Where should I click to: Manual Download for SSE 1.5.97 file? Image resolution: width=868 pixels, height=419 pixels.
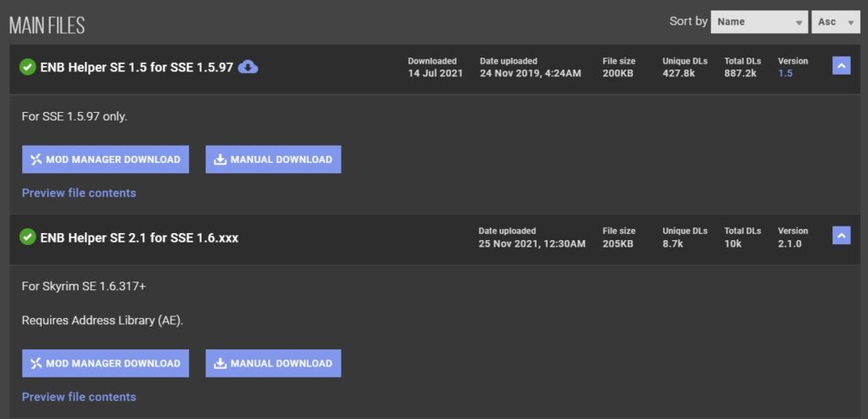point(274,159)
